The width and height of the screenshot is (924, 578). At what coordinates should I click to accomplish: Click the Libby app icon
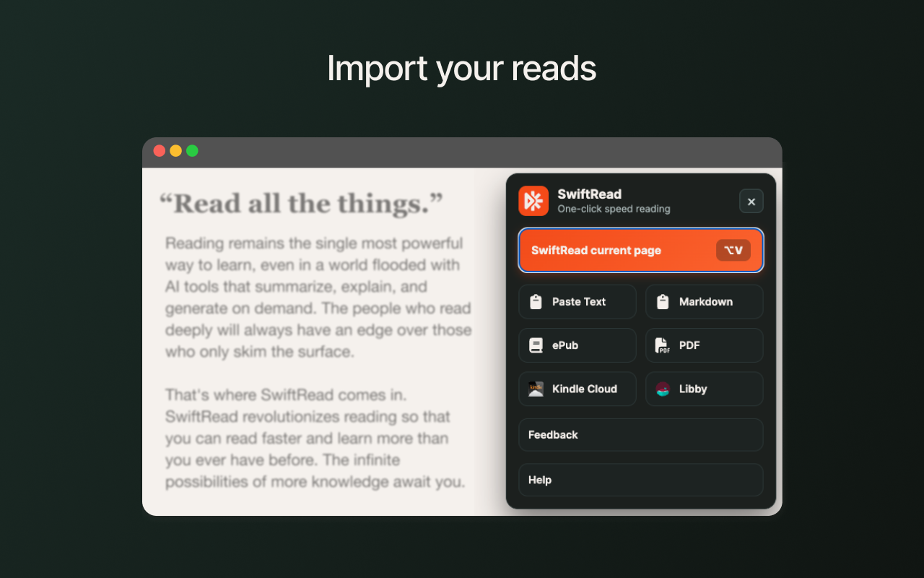point(663,389)
